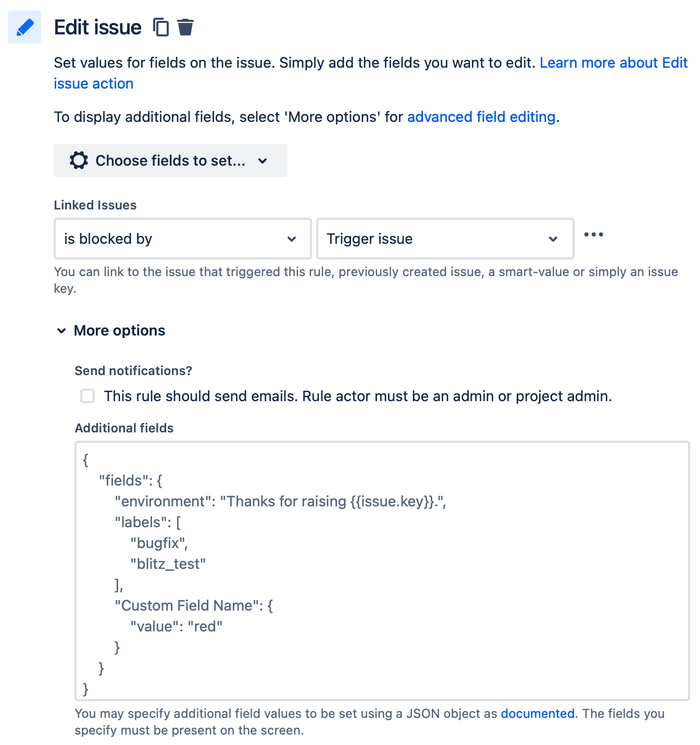This screenshot has width=700, height=745.
Task: Click the chevron in the Trigger issue selector
Action: click(x=554, y=239)
